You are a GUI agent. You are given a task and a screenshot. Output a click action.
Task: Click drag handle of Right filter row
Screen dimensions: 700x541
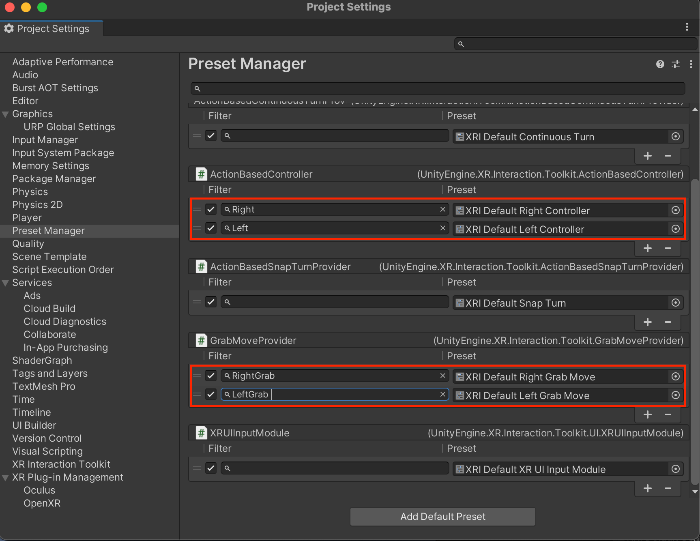(x=196, y=210)
